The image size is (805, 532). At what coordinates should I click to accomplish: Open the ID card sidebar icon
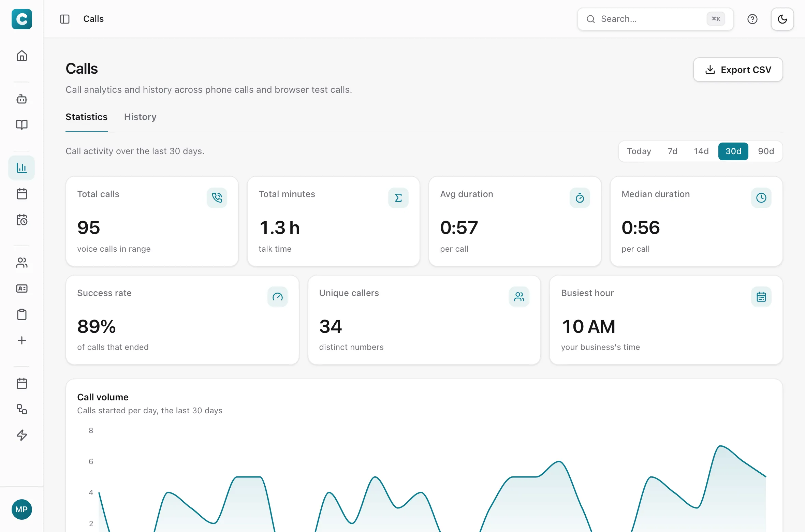point(22,289)
